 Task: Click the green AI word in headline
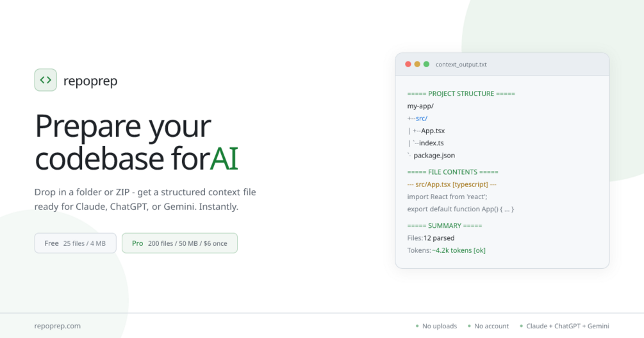click(x=224, y=158)
